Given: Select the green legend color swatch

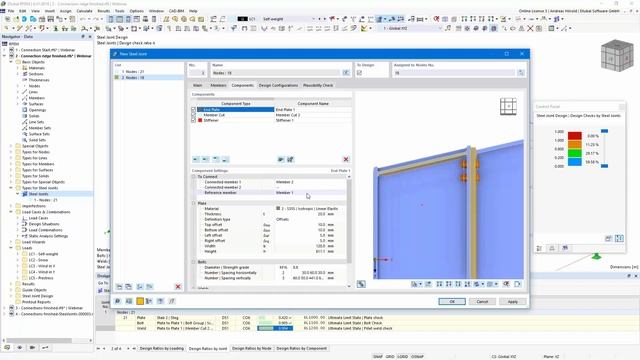Looking at the screenshot, I should point(574,153).
